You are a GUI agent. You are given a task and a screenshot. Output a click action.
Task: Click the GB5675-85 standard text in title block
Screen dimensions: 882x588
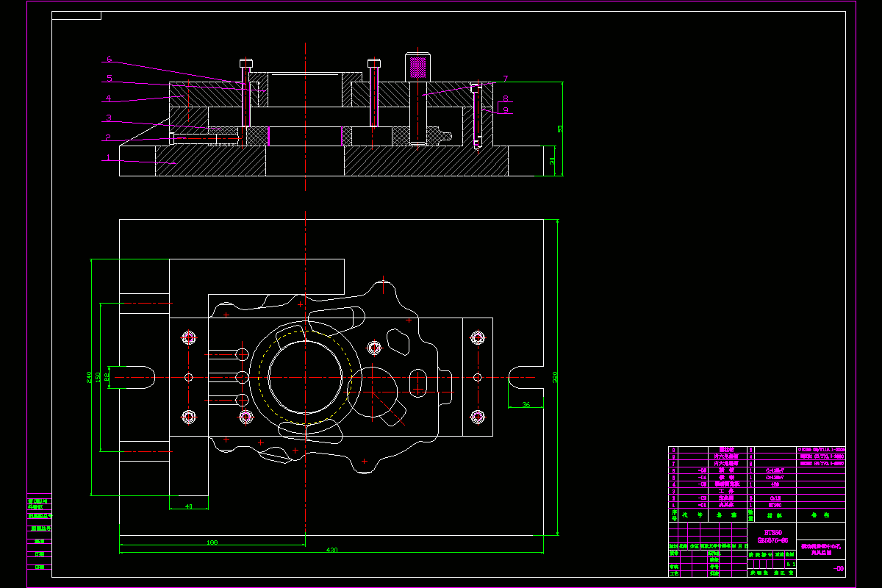(x=772, y=540)
